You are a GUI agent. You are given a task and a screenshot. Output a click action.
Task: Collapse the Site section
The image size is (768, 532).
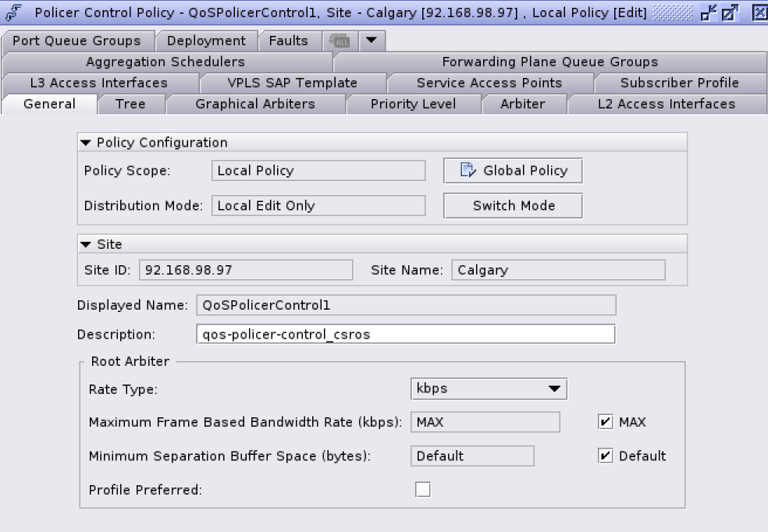click(x=86, y=244)
